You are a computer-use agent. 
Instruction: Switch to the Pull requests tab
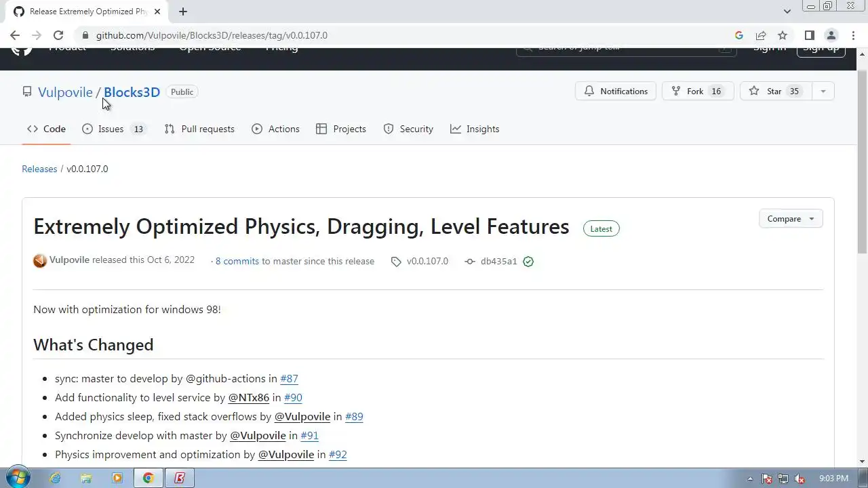[199, 129]
